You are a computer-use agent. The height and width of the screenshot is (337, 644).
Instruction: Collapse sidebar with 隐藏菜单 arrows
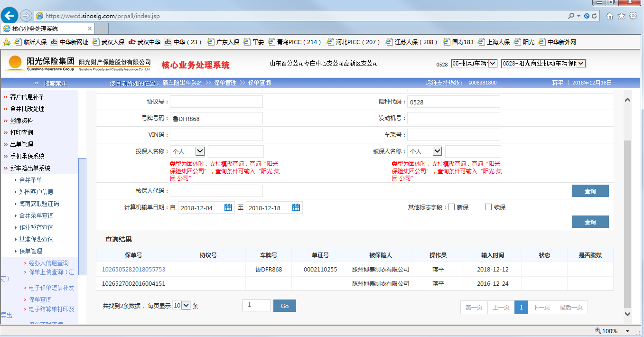pos(37,83)
